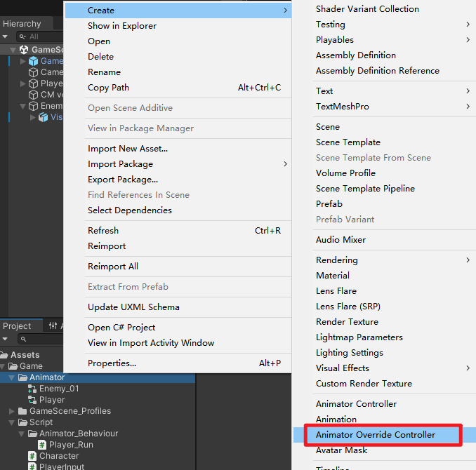The image size is (476, 470).
Task: Click Avatar Mask in the Create submenu
Action: 341,450
